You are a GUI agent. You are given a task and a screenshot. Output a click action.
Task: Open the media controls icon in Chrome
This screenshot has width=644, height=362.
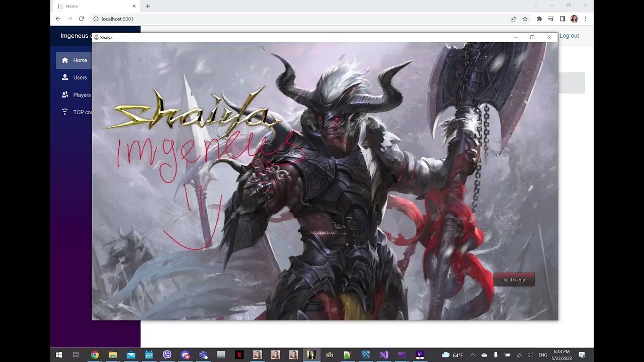[x=551, y=19]
